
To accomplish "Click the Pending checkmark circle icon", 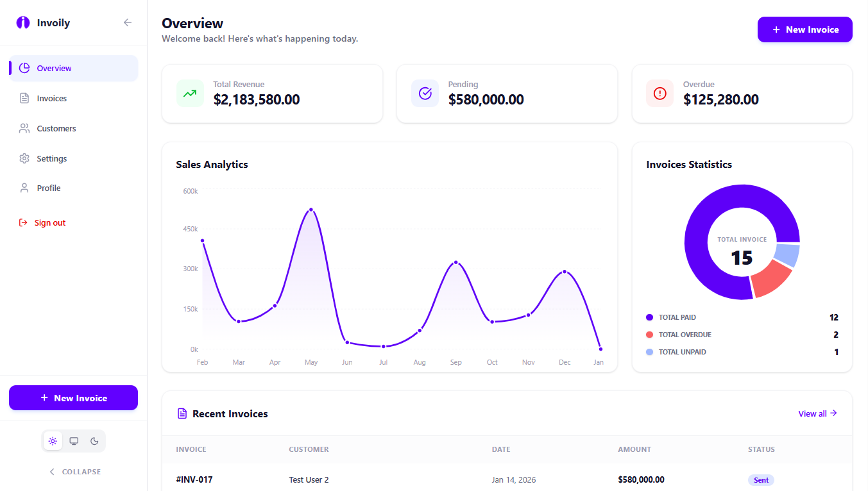I will (425, 94).
